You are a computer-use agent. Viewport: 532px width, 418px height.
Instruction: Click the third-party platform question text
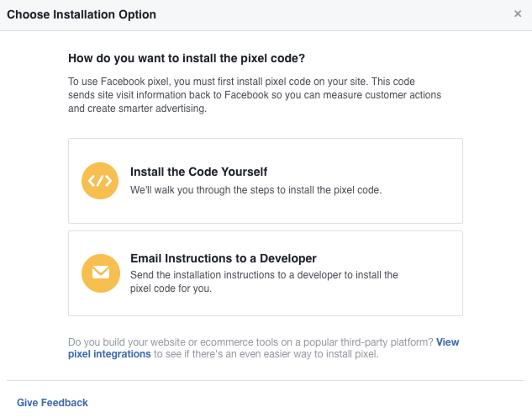point(250,342)
